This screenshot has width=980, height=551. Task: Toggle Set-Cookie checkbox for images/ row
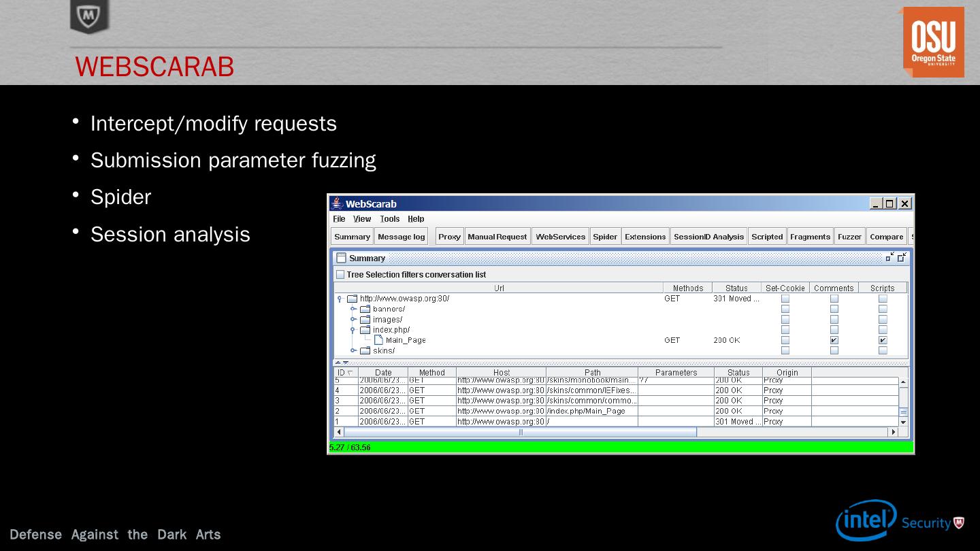click(x=785, y=319)
